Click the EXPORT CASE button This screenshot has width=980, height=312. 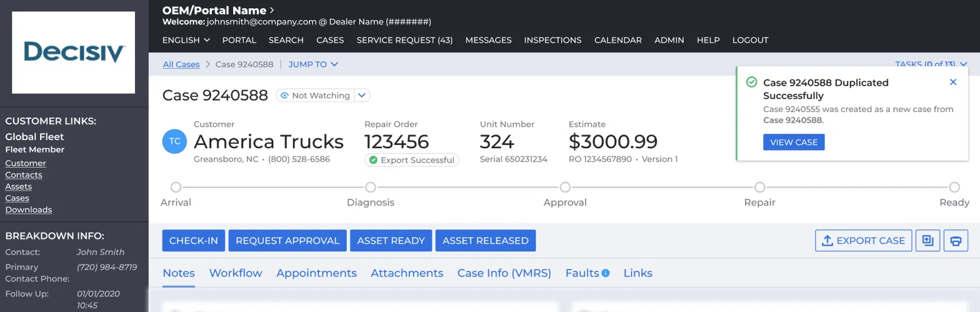click(864, 241)
